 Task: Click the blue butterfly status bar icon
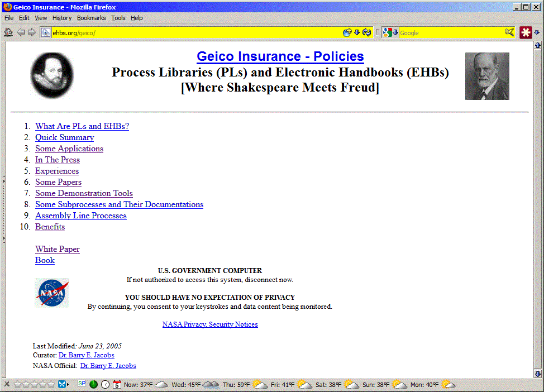pyautogui.click(x=62, y=384)
